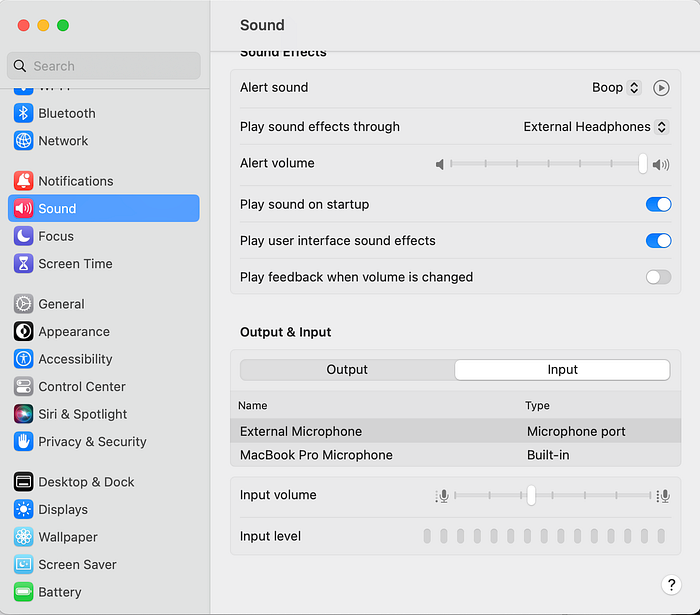Screen dimensions: 700x615
Task: Switch to the Output tab
Action: point(347,370)
